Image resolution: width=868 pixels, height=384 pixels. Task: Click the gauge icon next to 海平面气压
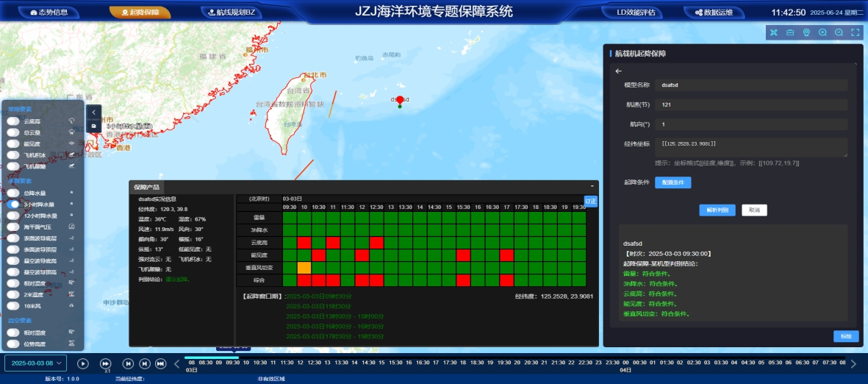(71, 227)
